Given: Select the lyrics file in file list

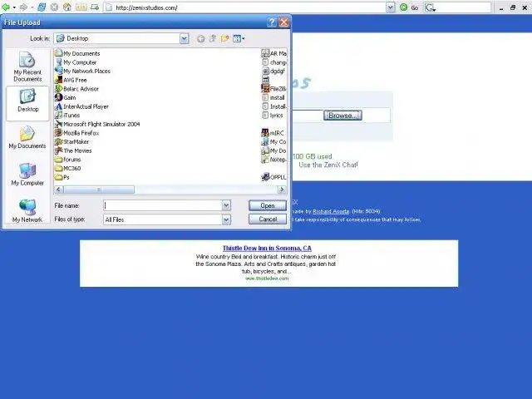Looking at the screenshot, I should (272, 116).
